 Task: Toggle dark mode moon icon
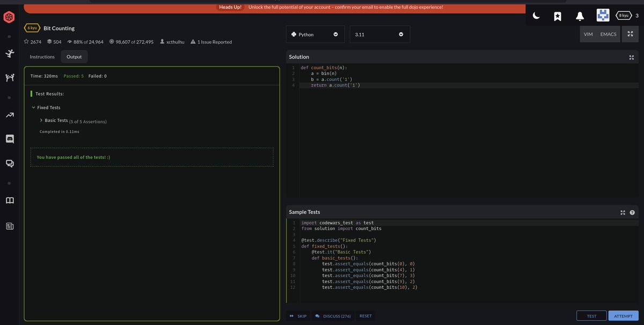tap(536, 16)
